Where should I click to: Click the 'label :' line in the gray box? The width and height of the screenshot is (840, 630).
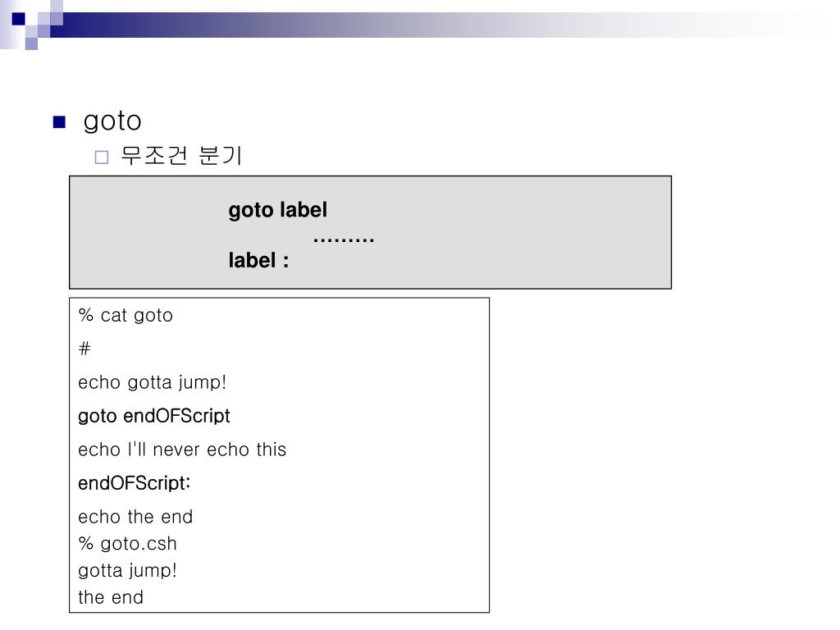pos(258,260)
